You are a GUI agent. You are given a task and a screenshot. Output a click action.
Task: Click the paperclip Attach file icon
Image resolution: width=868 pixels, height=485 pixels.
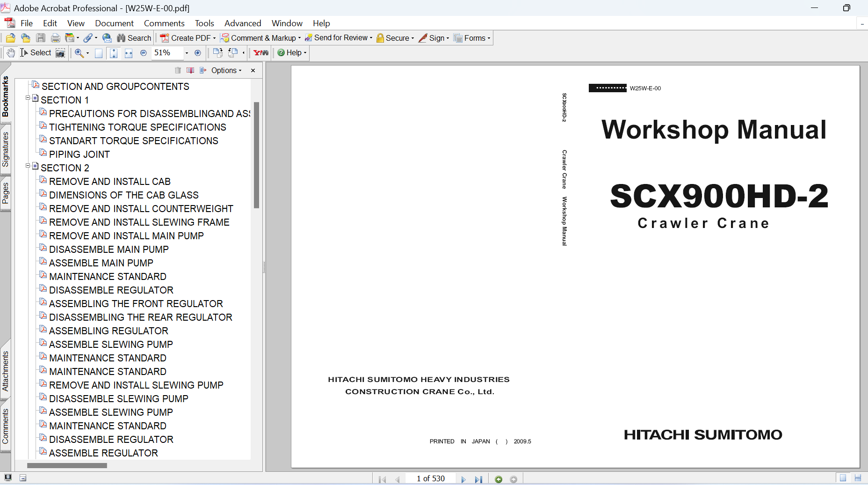pyautogui.click(x=88, y=38)
